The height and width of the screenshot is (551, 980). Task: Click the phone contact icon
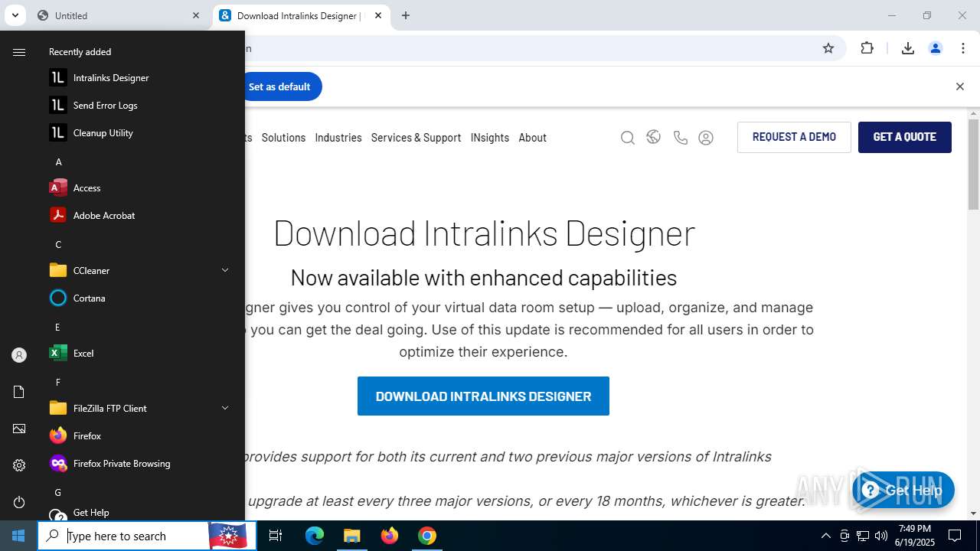pyautogui.click(x=680, y=138)
